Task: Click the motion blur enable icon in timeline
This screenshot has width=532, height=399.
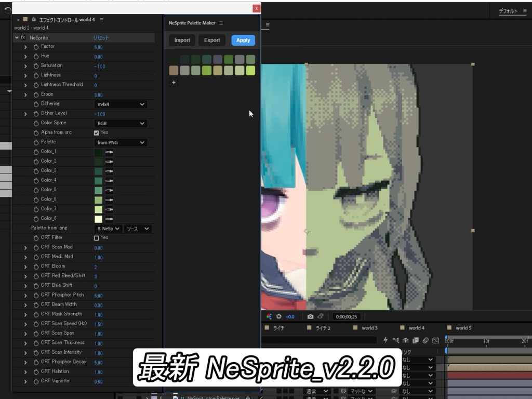Action: (x=425, y=340)
